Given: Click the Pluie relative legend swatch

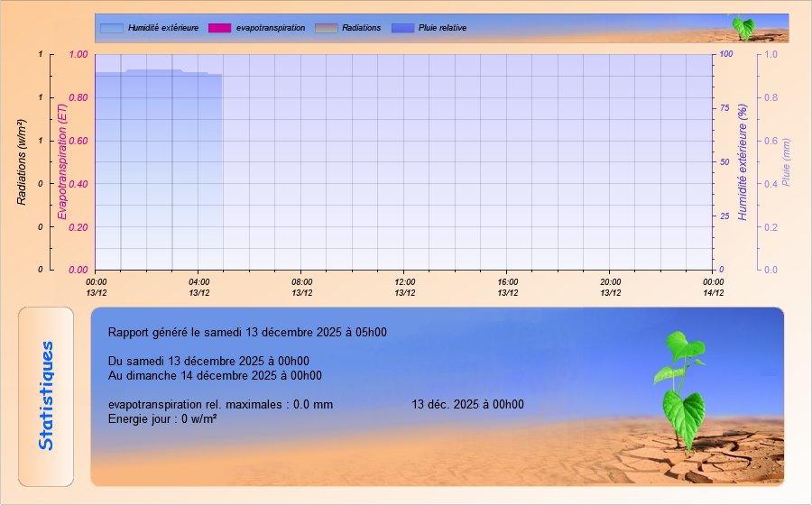Looking at the screenshot, I should click(402, 28).
